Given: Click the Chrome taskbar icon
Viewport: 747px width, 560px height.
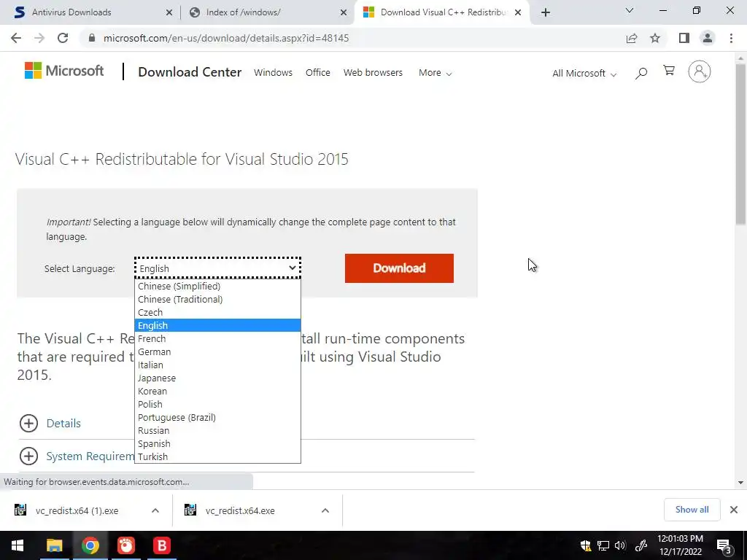Looking at the screenshot, I should pos(90,545).
